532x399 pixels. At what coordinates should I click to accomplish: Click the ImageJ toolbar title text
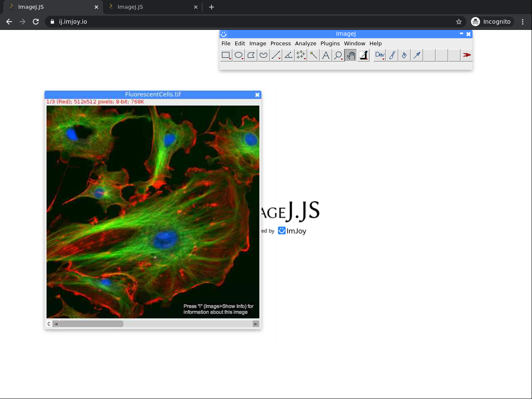346,34
